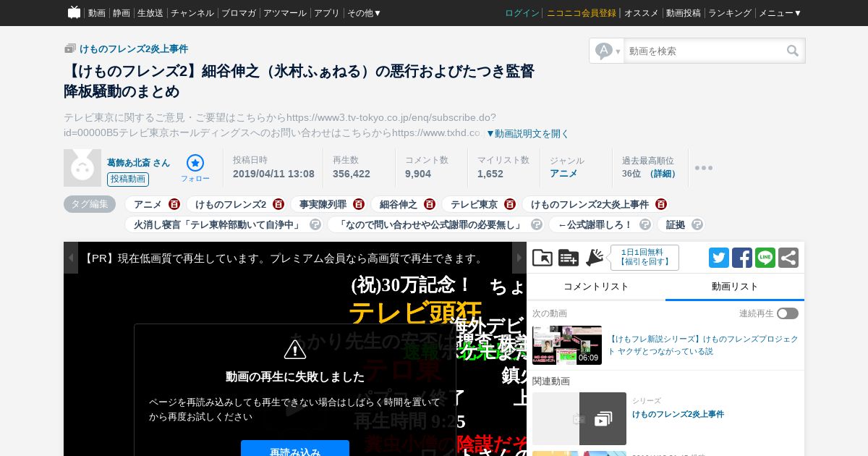The image size is (868, 456).
Task: Open the （詳細） ranking details link
Action: pos(663,174)
